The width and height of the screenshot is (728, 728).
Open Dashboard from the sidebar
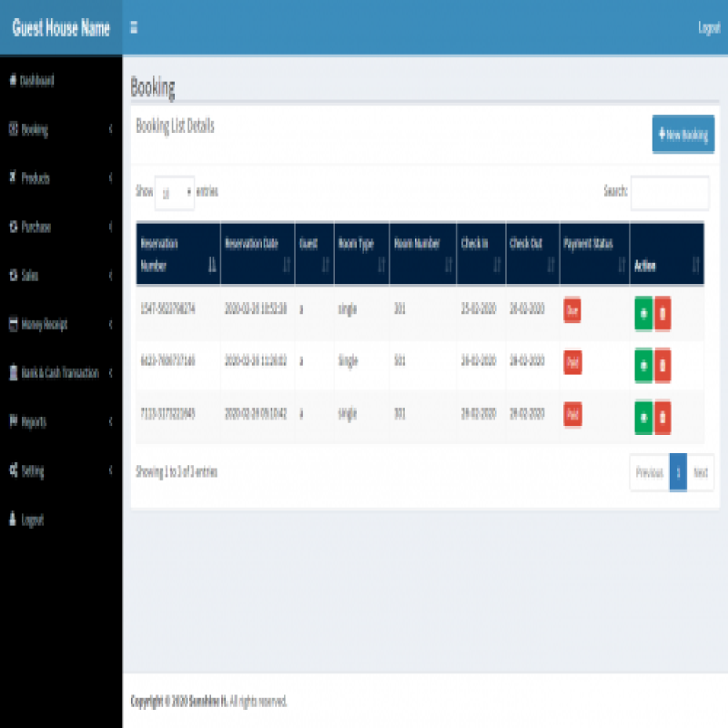pyautogui.click(x=36, y=81)
